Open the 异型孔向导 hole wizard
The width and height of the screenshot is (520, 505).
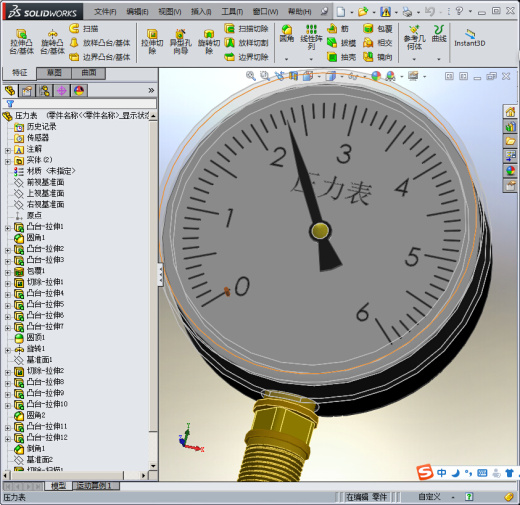pyautogui.click(x=180, y=42)
